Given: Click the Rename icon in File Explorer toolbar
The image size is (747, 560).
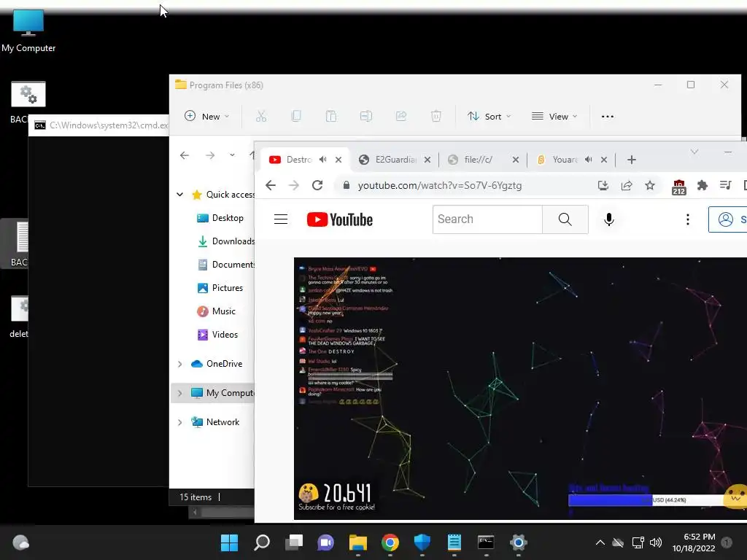Looking at the screenshot, I should point(366,116).
